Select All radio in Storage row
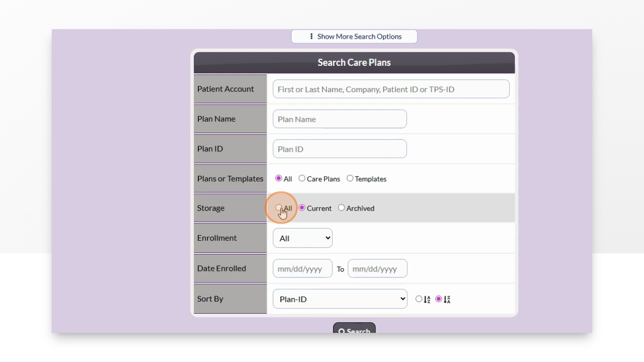This screenshot has width=644, height=362. pos(279,208)
